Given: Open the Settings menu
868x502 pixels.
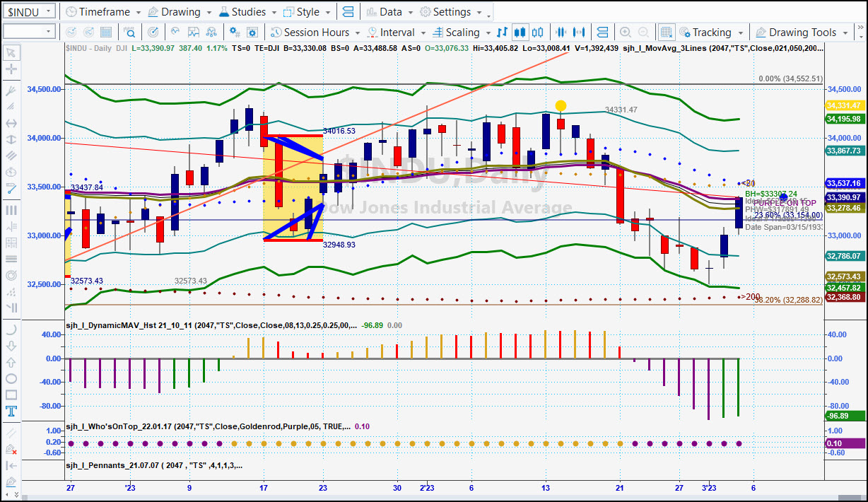Looking at the screenshot, I should (x=450, y=12).
